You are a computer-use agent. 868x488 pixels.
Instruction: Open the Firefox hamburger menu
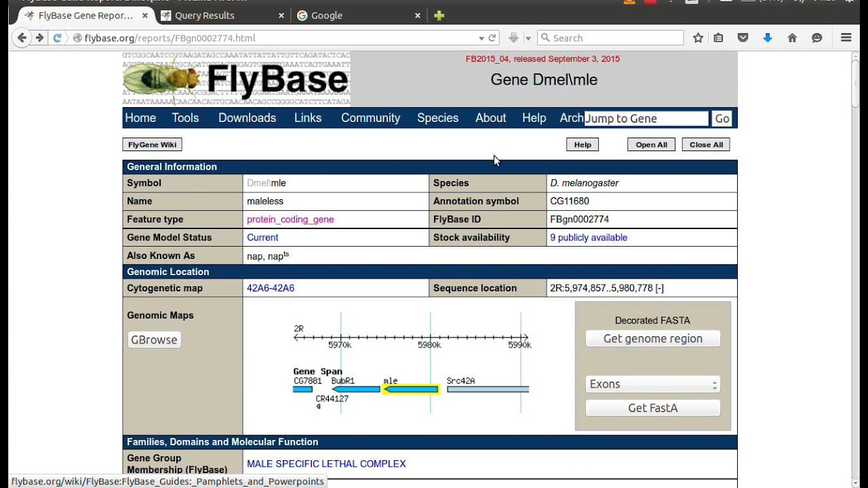[846, 38]
